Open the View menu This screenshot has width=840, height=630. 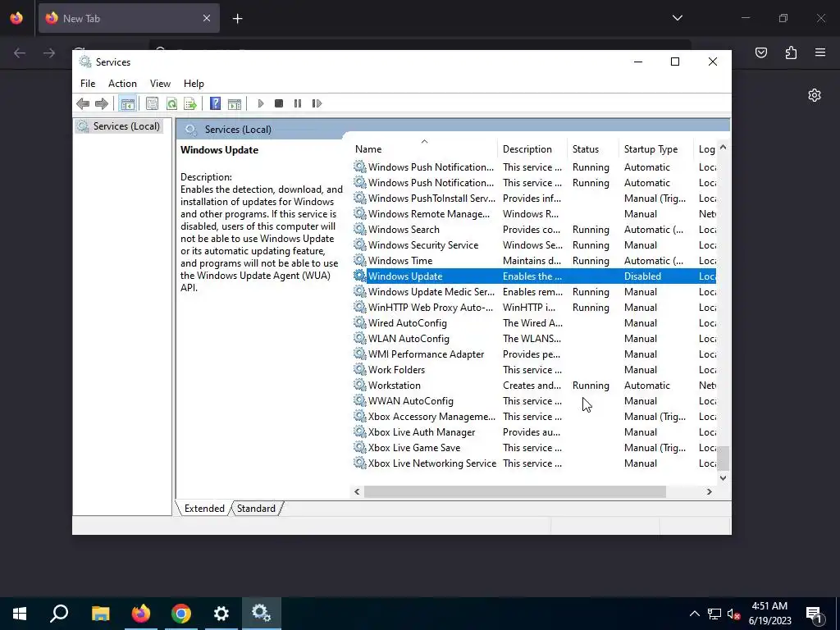[160, 84]
